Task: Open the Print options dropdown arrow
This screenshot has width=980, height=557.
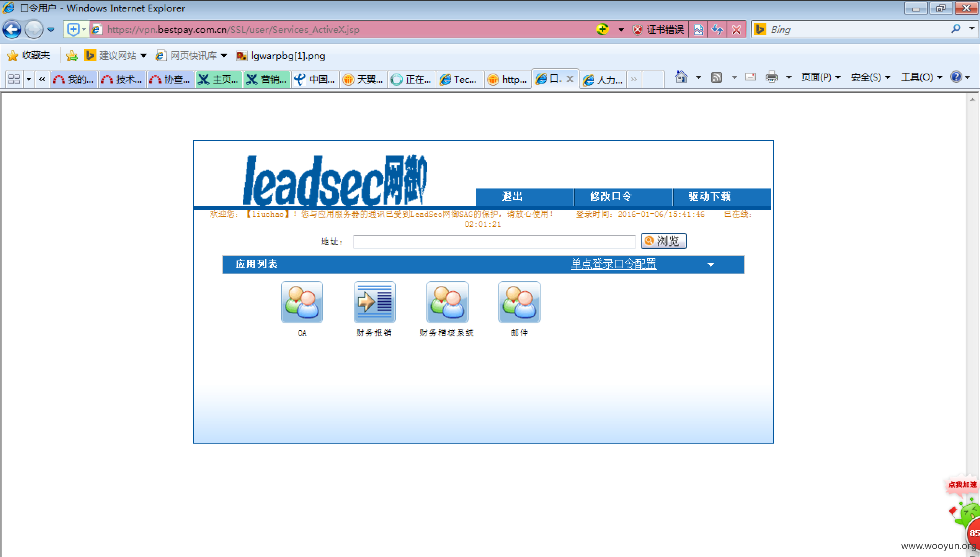Action: pos(789,77)
